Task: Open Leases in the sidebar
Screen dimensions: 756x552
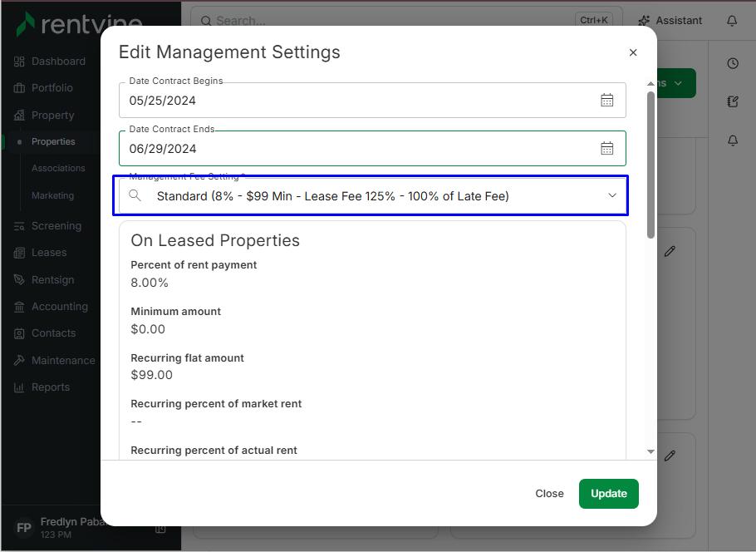Action: [49, 253]
